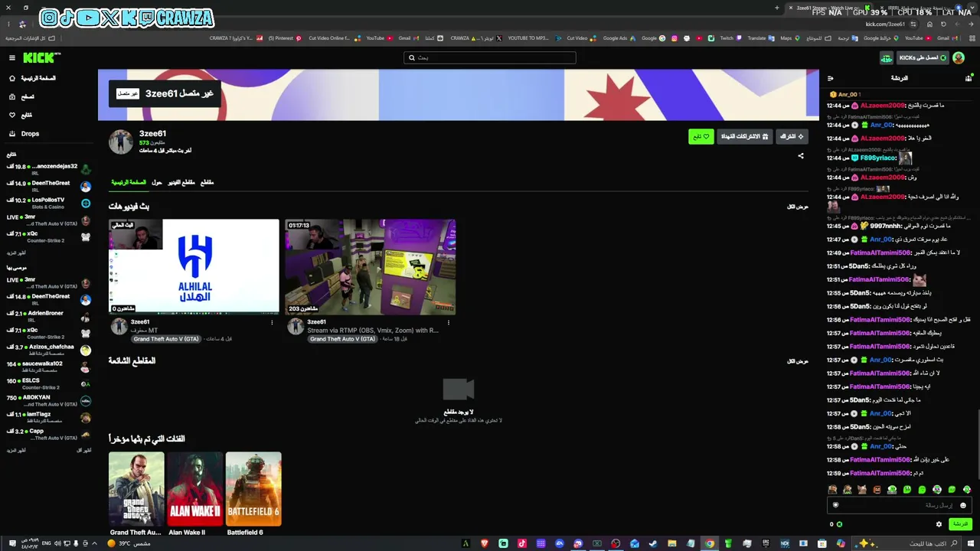
Task: Open the Battlefield 6 category cover
Action: coord(253,489)
